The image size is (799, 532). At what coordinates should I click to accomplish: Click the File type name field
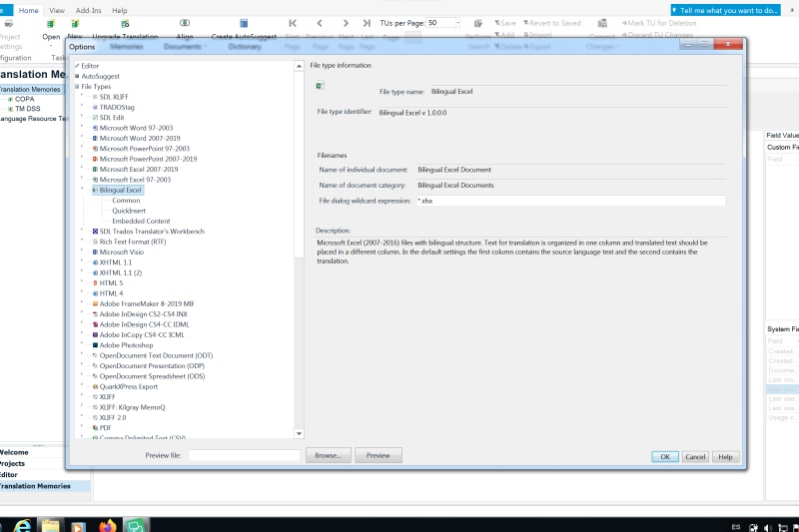tap(578, 92)
